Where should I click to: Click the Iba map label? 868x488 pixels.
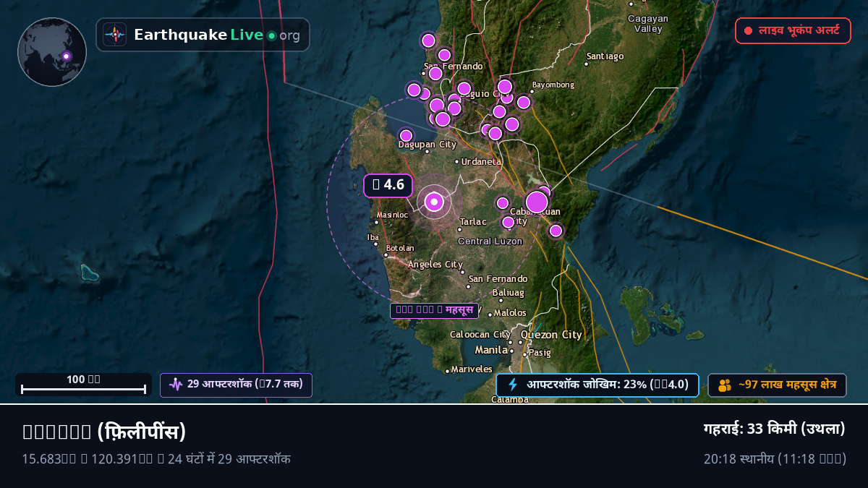coord(373,237)
